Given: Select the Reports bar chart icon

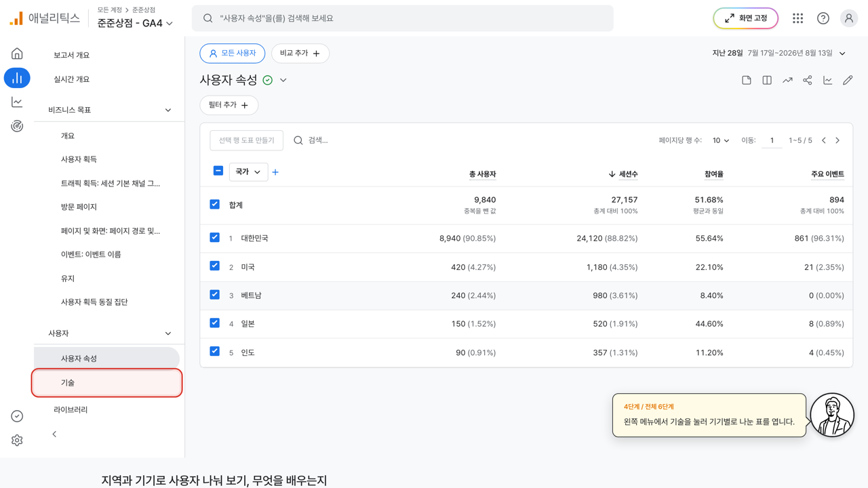Looking at the screenshot, I should (x=17, y=78).
